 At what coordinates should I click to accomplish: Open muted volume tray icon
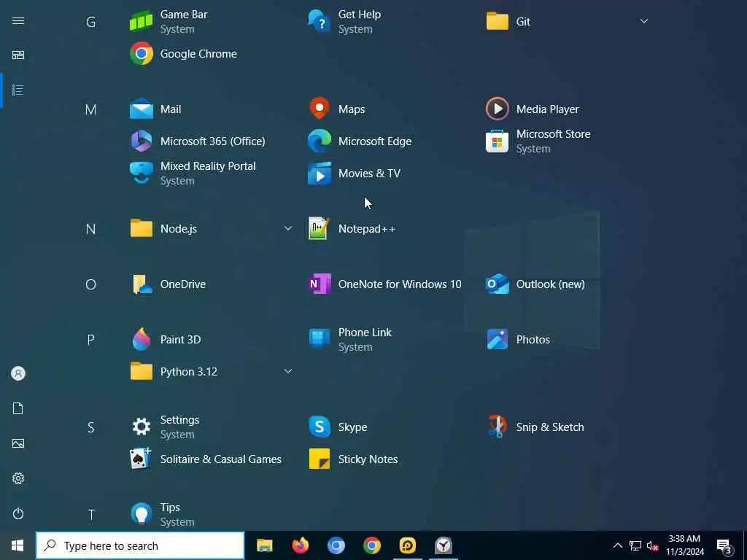point(653,545)
